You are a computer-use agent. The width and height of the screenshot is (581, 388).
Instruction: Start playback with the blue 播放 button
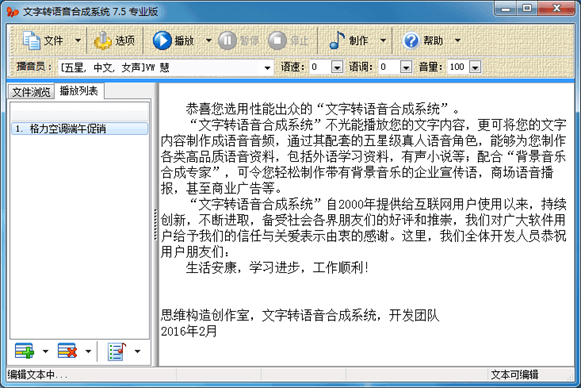[x=162, y=40]
